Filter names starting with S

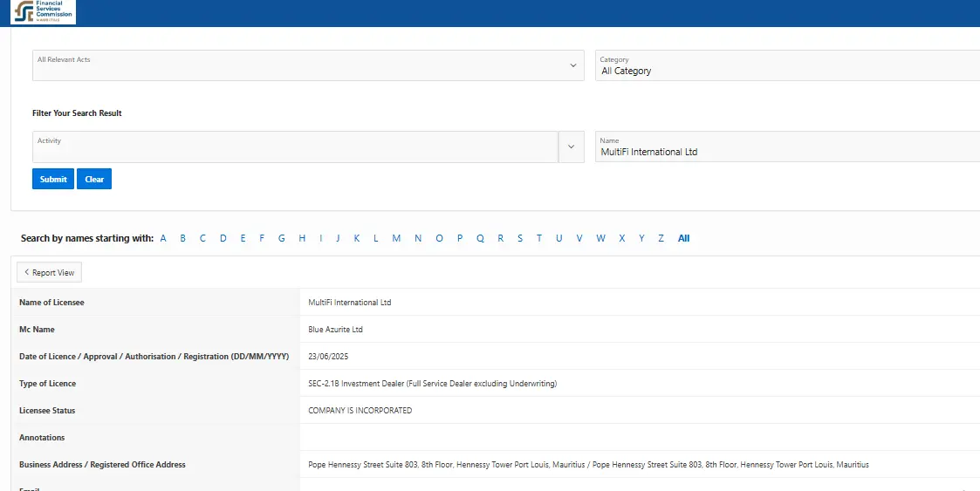click(520, 238)
